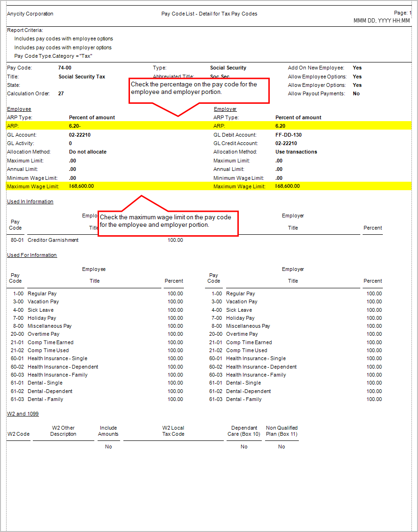Select the Do not allocate value
Screen dimensions: 418x532
(x=88, y=152)
